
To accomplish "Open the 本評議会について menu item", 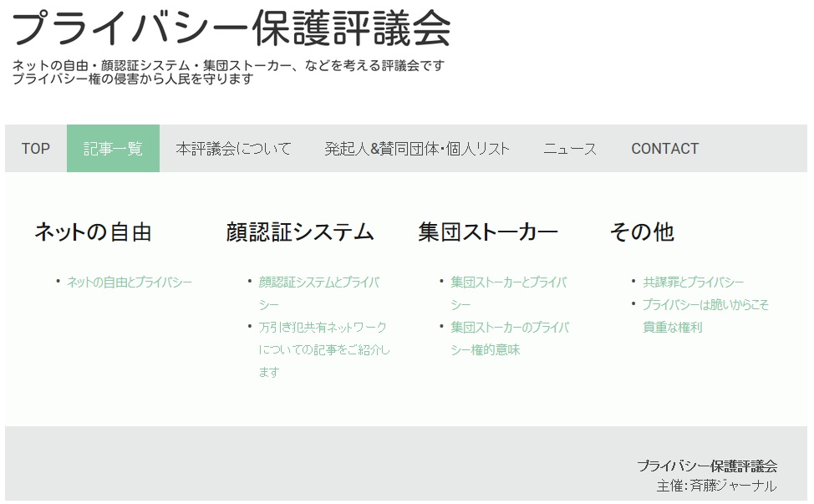I will [234, 149].
